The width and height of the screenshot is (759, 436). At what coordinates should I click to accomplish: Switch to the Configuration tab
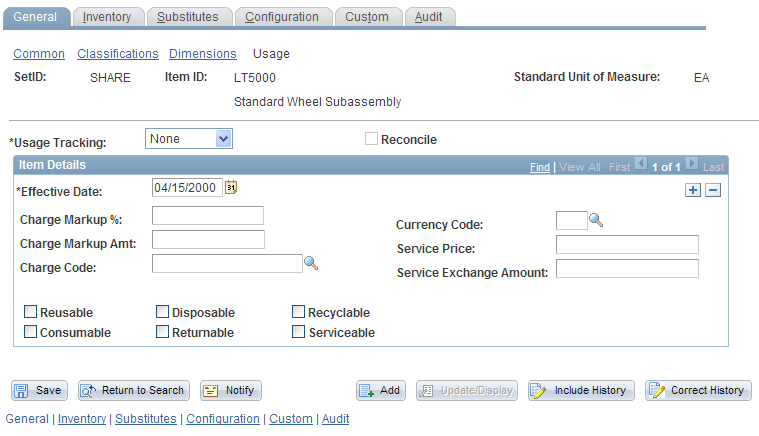[x=282, y=17]
